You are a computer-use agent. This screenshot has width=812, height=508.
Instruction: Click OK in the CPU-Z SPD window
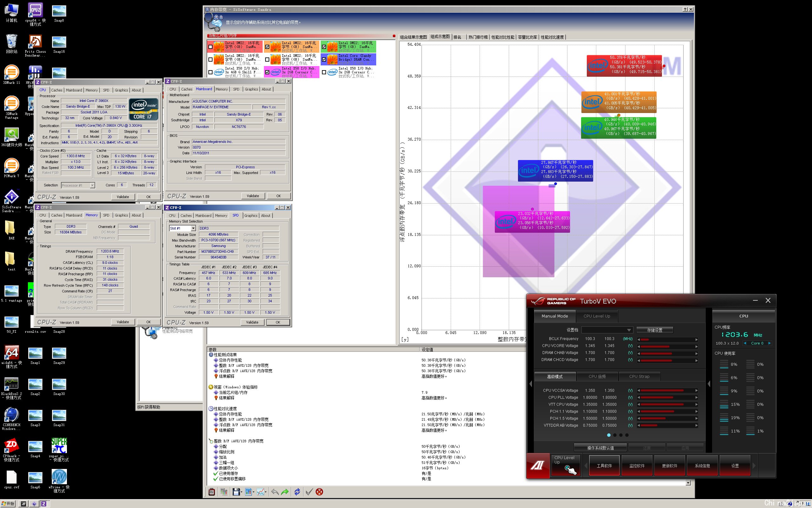coord(278,322)
